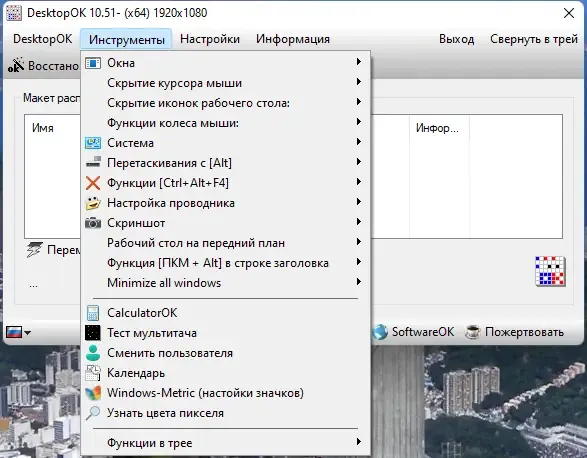Close the Инструменты menu tab
This screenshot has height=458, width=587.
tap(126, 39)
